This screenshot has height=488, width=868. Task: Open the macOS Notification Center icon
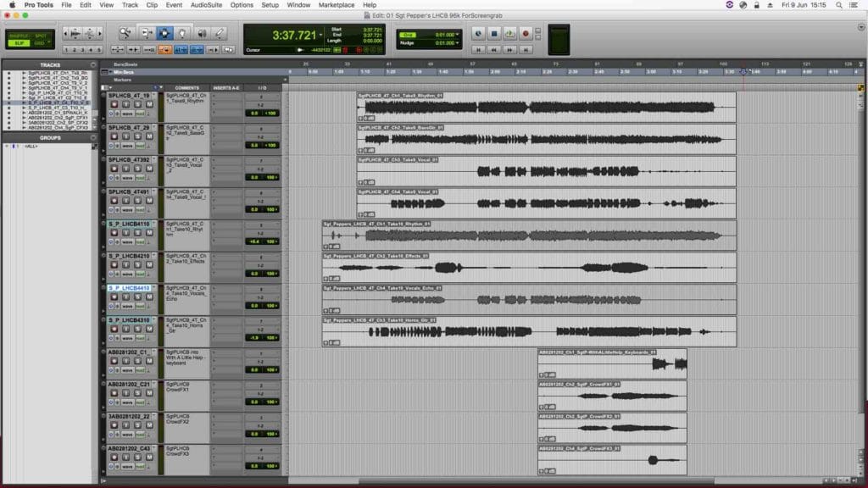[x=854, y=5]
